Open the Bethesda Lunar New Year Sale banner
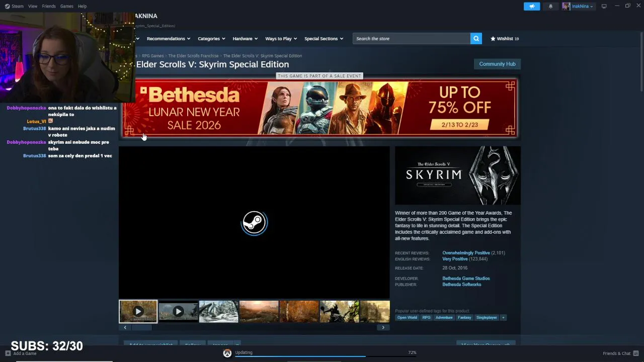The width and height of the screenshot is (644, 362). 319,108
